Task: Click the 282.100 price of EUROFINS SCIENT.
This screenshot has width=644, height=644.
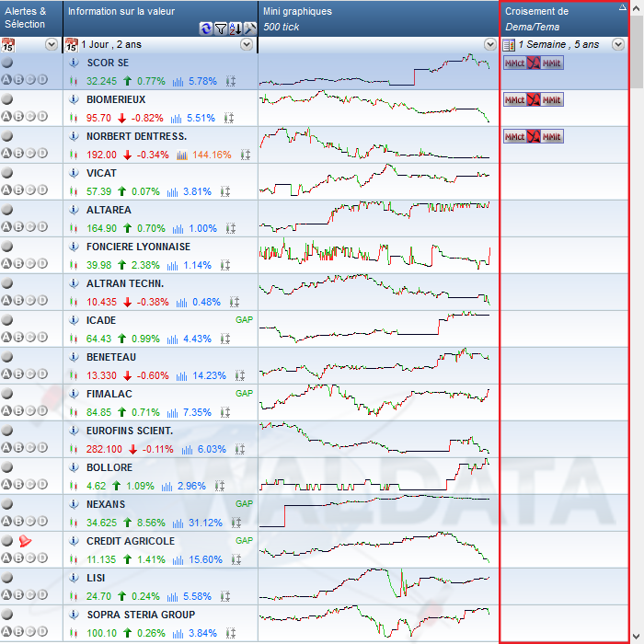Action: 104,449
